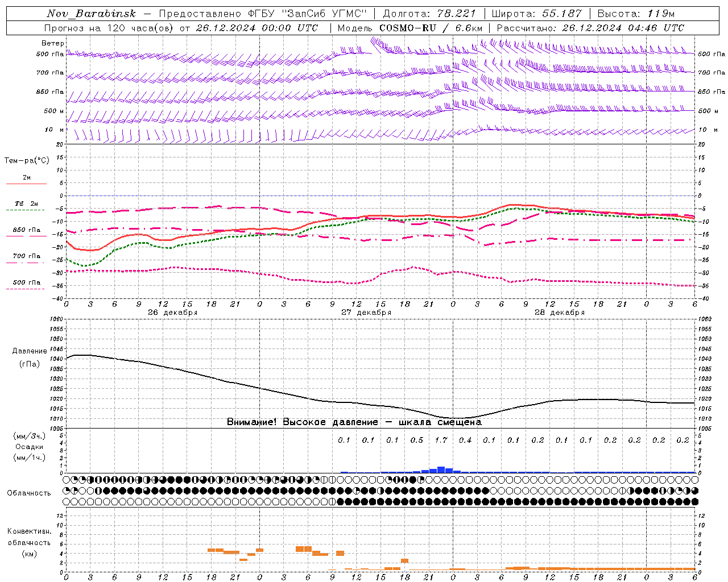Image resolution: width=728 pixels, height=582 pixels.
Task: Click the 0.4 precipitation value
Action: pyautogui.click(x=465, y=440)
